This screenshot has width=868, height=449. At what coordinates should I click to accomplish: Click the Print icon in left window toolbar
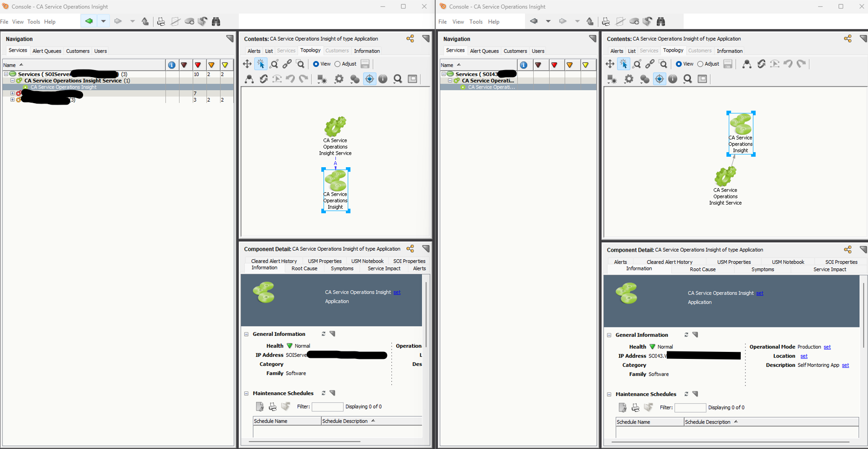click(x=161, y=22)
